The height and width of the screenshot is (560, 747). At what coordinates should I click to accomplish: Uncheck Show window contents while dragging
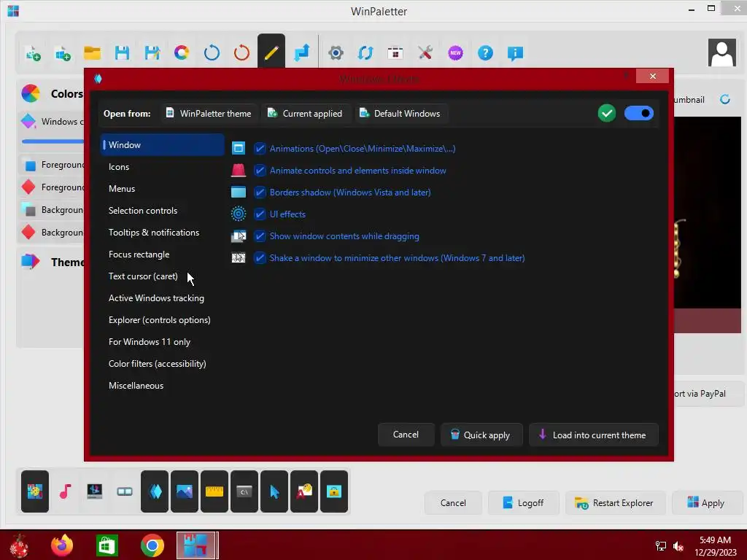pos(260,236)
